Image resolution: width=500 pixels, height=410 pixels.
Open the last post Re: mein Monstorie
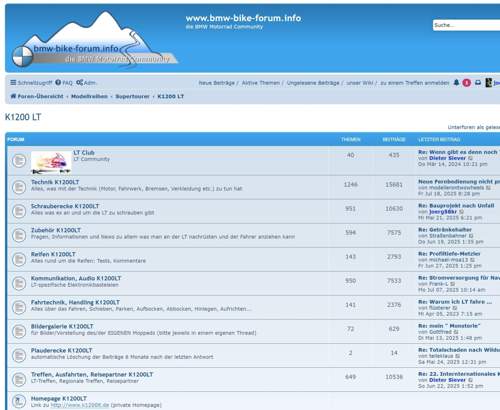click(449, 326)
